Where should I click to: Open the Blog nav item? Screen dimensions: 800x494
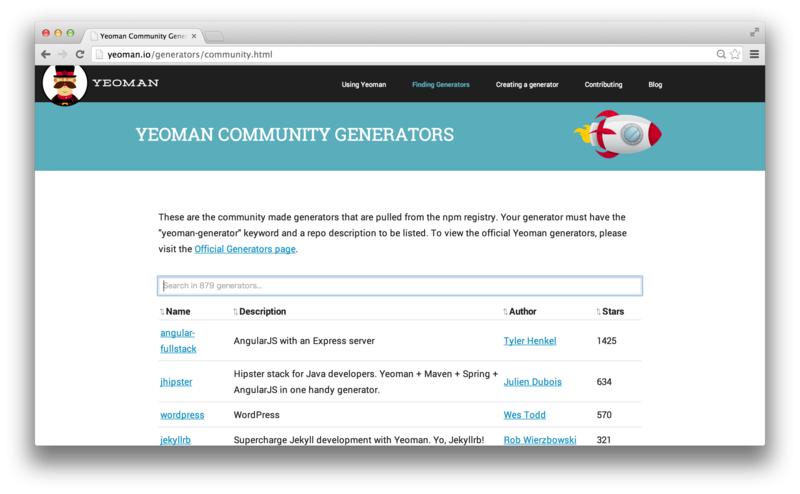coord(655,85)
